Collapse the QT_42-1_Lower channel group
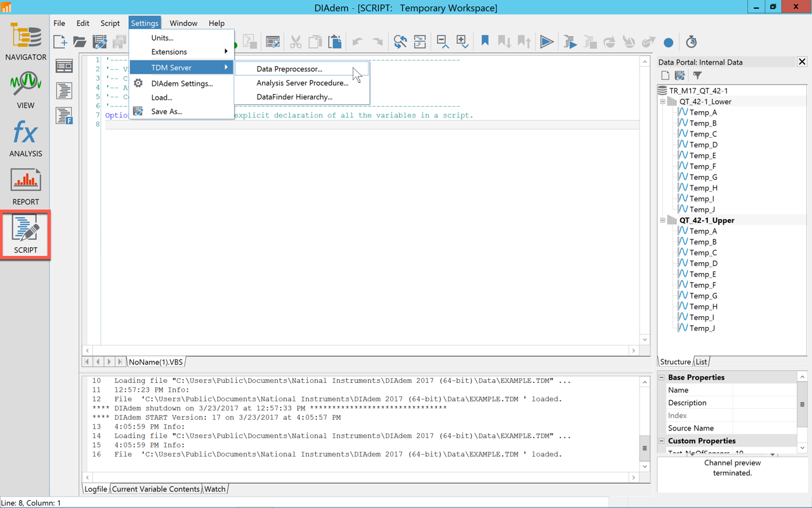This screenshot has width=812, height=508. click(x=662, y=101)
